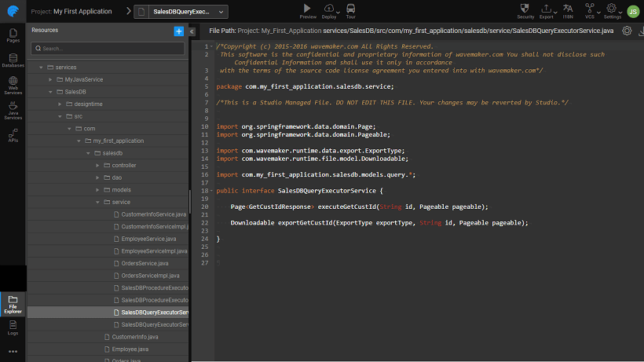Open the Databases section
This screenshot has height=362, width=644.
13,60
